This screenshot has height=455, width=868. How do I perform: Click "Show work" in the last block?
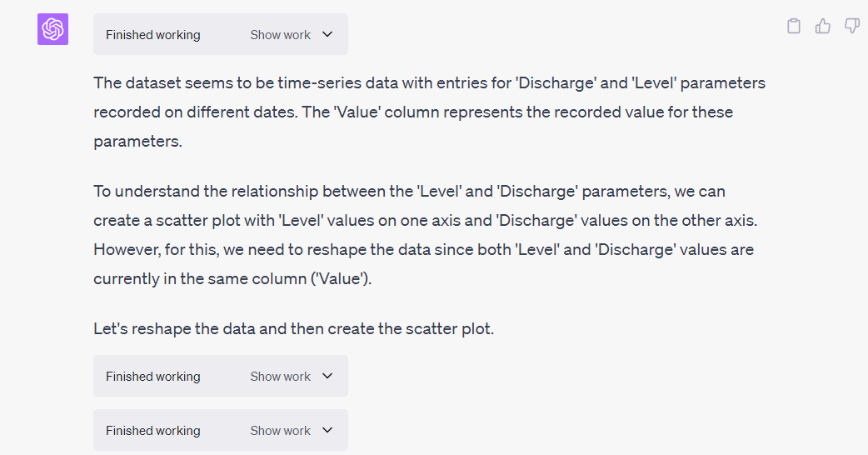(x=280, y=431)
